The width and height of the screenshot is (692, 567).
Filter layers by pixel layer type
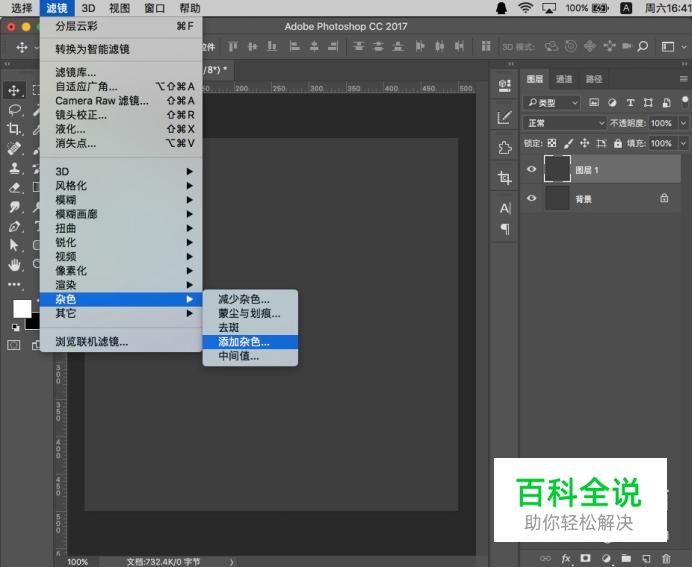tap(594, 103)
